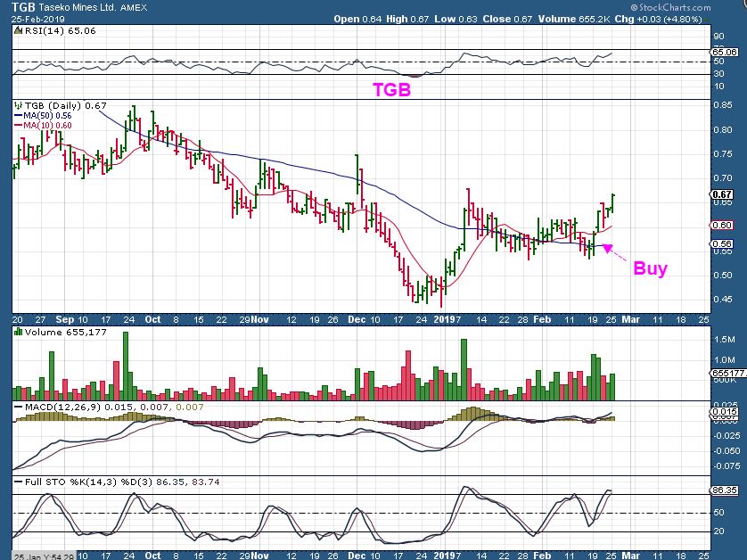Click the TGB (Daily) 0.67 legend label
Image resolution: width=747 pixels, height=560 pixels.
coord(66,105)
